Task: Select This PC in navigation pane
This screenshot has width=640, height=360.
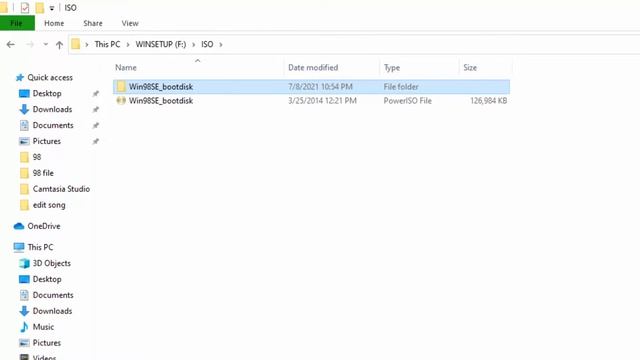Action: pyautogui.click(x=40, y=247)
